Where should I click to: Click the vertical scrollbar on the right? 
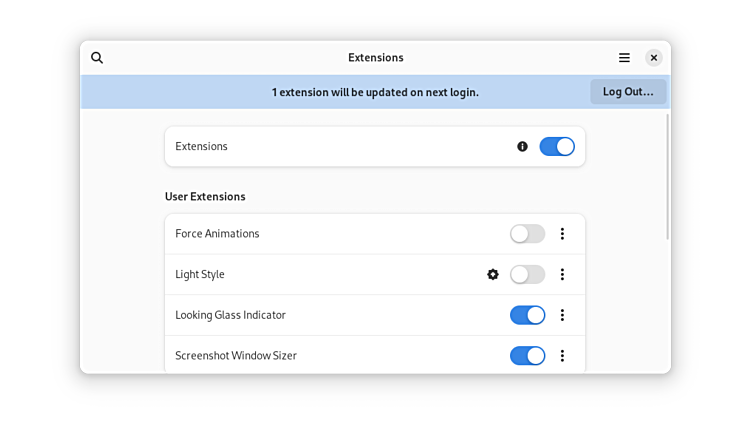[667, 176]
